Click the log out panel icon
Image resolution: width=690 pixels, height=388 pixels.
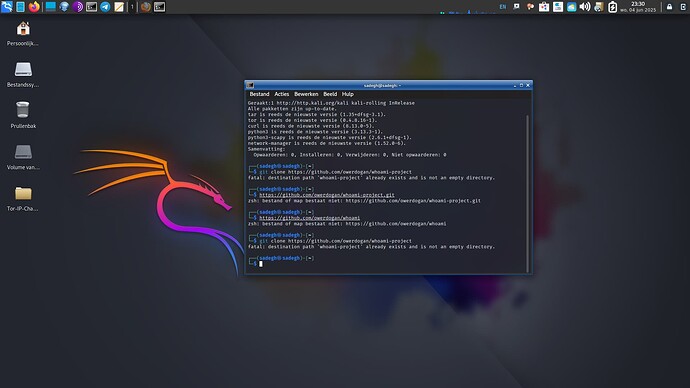683,7
